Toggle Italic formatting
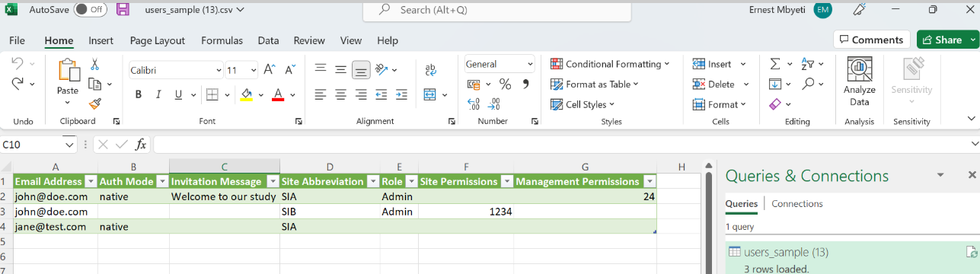The image size is (980, 274). coord(159,95)
